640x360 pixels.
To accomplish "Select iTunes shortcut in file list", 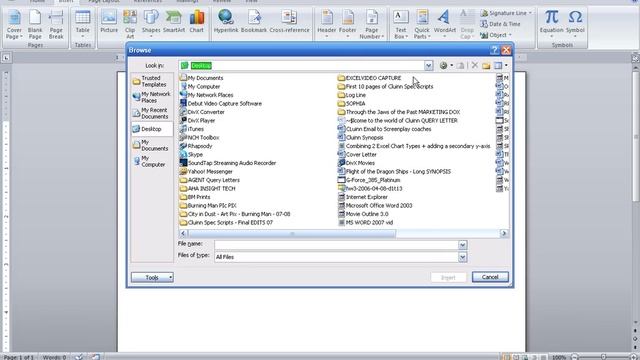I will point(192,129).
